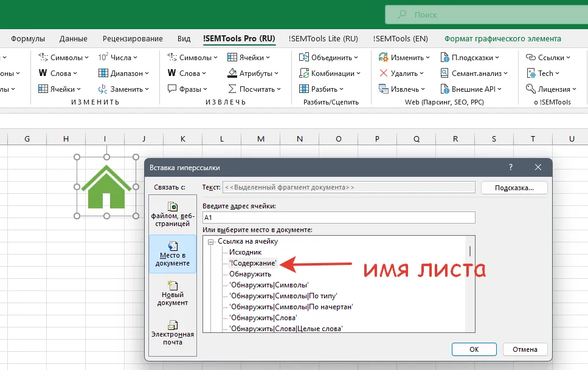Open the Формулы ribbon tab
The height and width of the screenshot is (370, 588).
coord(28,39)
